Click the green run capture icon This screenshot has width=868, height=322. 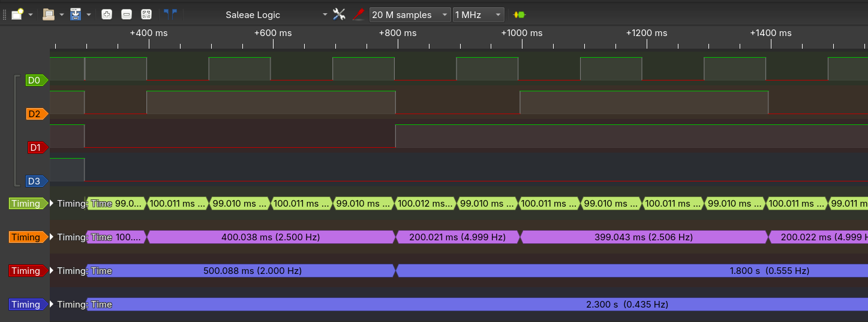click(519, 14)
